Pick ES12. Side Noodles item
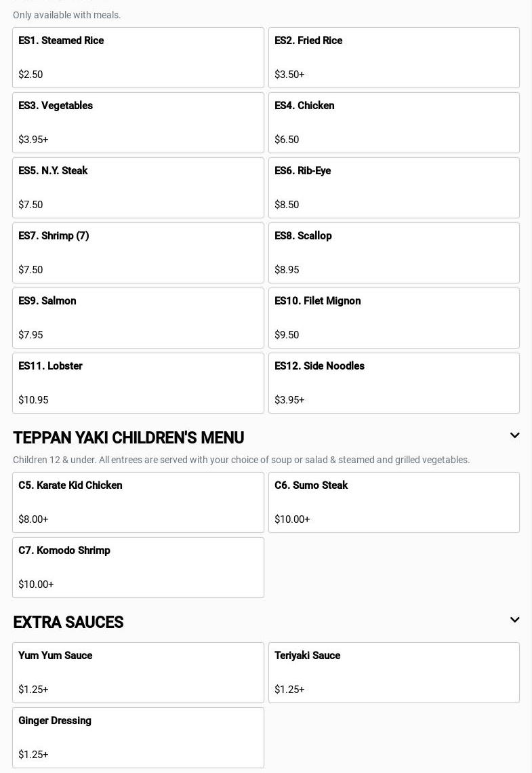Screen dimensions: 532x773 click(394, 383)
